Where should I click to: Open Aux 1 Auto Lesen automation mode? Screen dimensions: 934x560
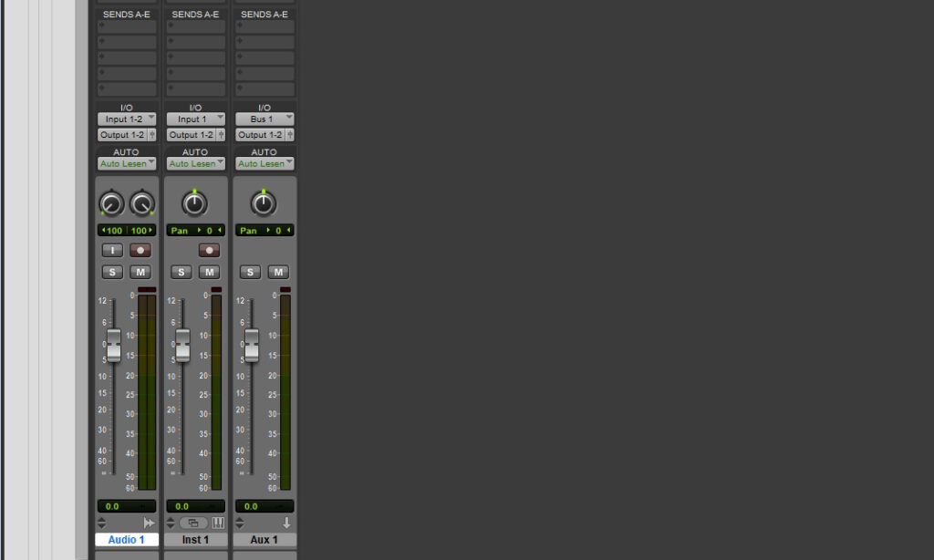pyautogui.click(x=265, y=163)
